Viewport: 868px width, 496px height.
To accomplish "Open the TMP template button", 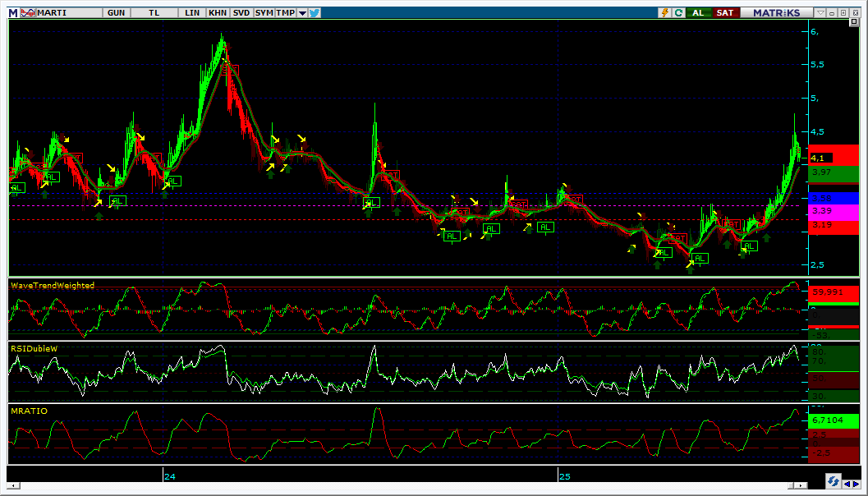I will [285, 13].
